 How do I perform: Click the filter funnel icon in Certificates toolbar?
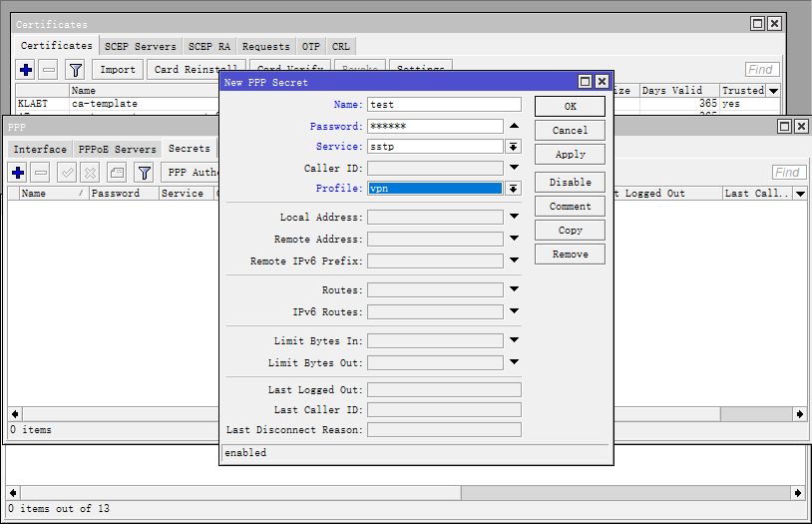(75, 70)
